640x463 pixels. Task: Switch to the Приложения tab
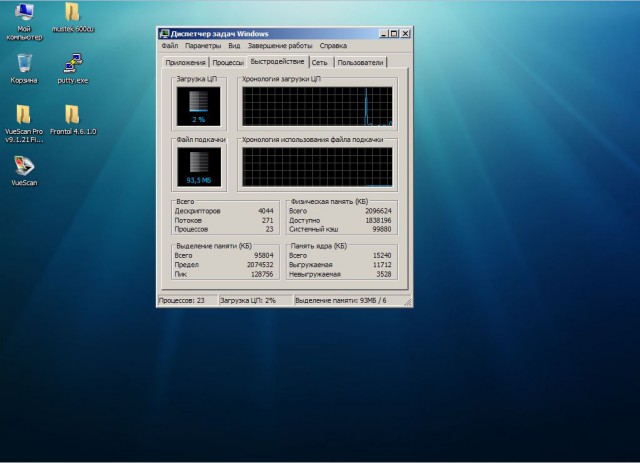pos(185,62)
